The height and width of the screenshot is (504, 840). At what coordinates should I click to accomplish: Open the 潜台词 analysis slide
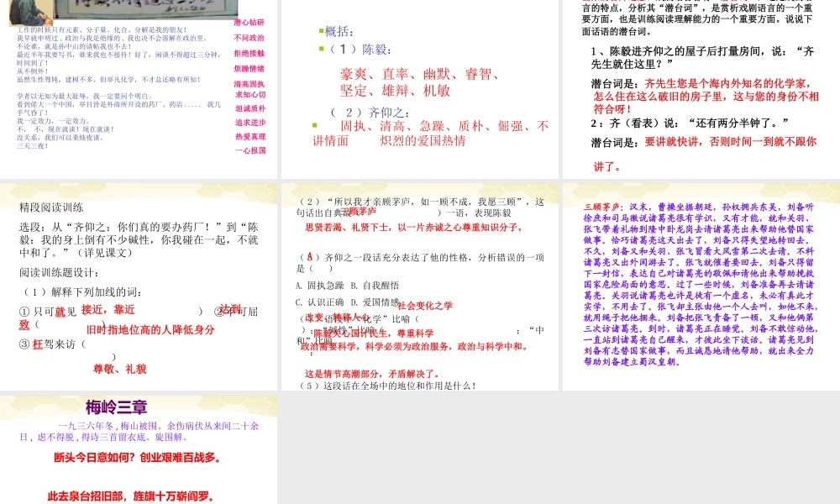click(701, 88)
